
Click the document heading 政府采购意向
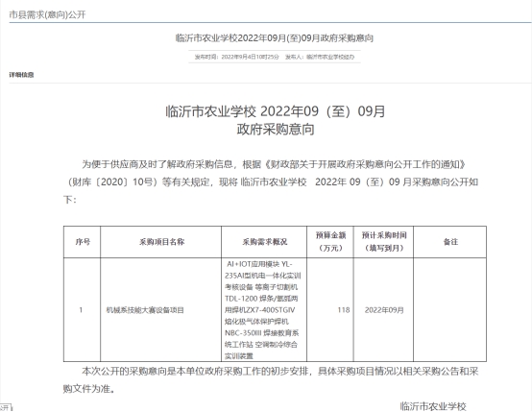276,130
